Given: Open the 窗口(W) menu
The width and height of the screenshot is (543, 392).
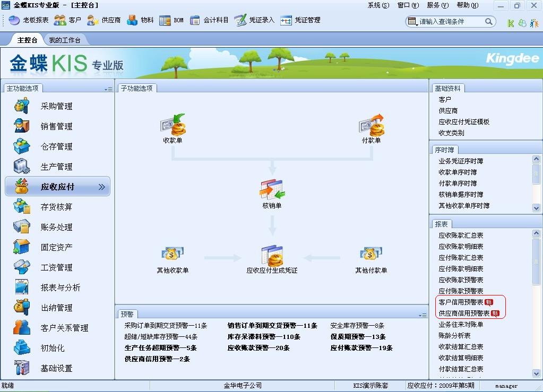Looking at the screenshot, I should tap(408, 5).
